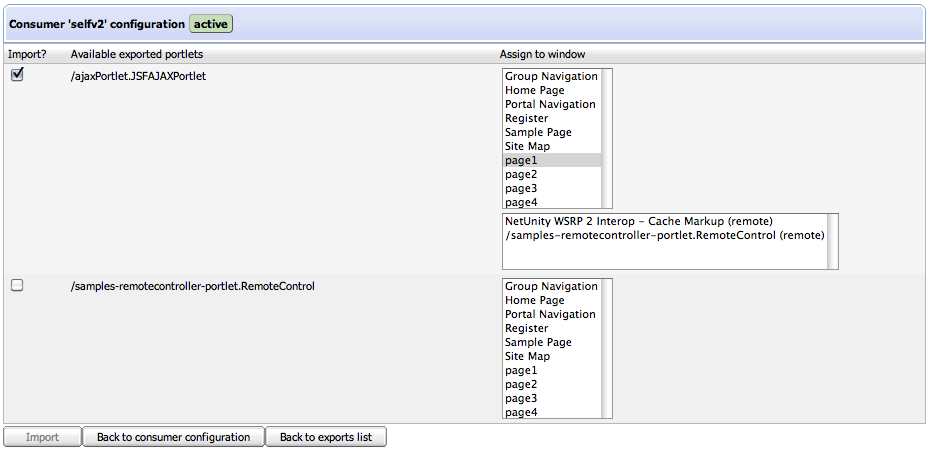Select 'Group Navigation' in the first window list
929x453 pixels.
[x=551, y=76]
